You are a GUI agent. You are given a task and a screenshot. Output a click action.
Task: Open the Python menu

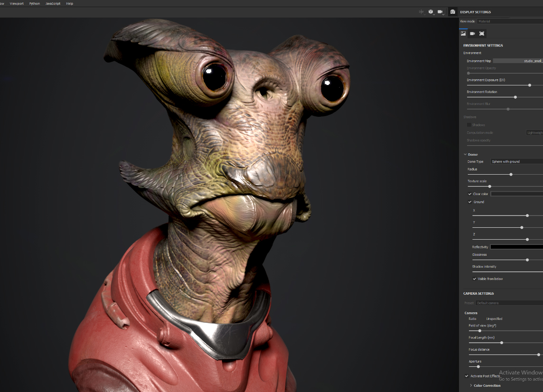pos(34,3)
